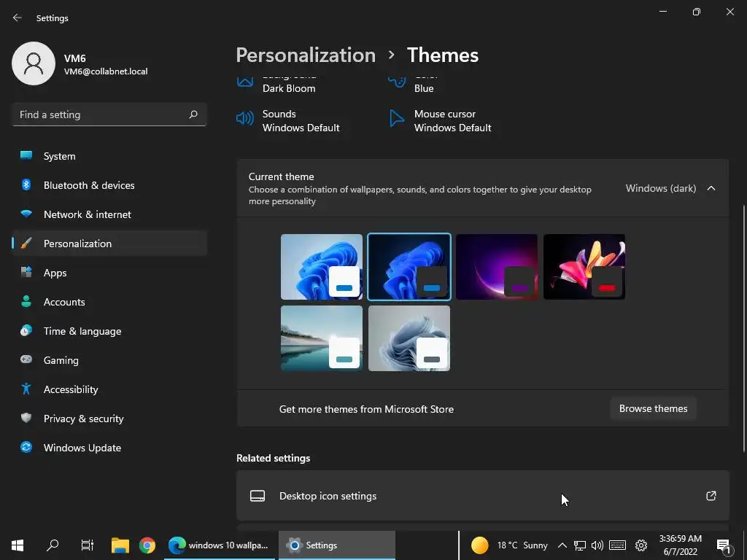Screen dimensions: 747x560
Task: Open the Windows Start menu
Action: (x=18, y=545)
